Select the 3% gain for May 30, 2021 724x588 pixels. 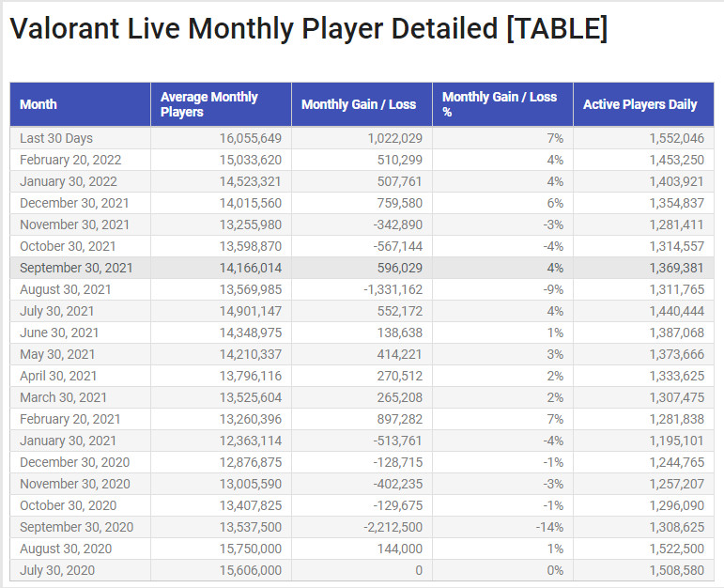click(555, 354)
